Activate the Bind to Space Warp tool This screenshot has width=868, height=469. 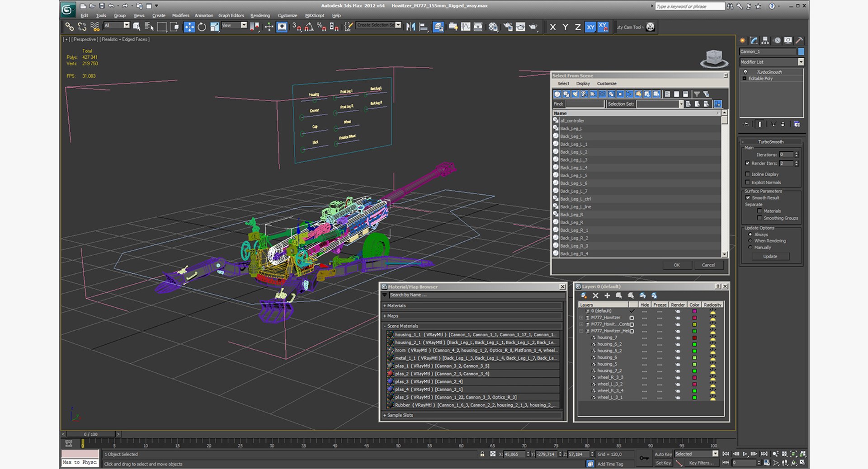(x=94, y=27)
